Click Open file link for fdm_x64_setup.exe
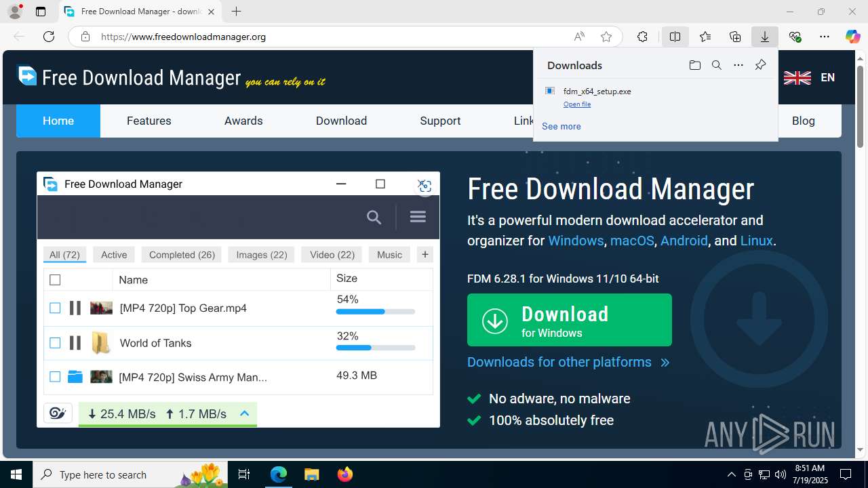 point(577,104)
